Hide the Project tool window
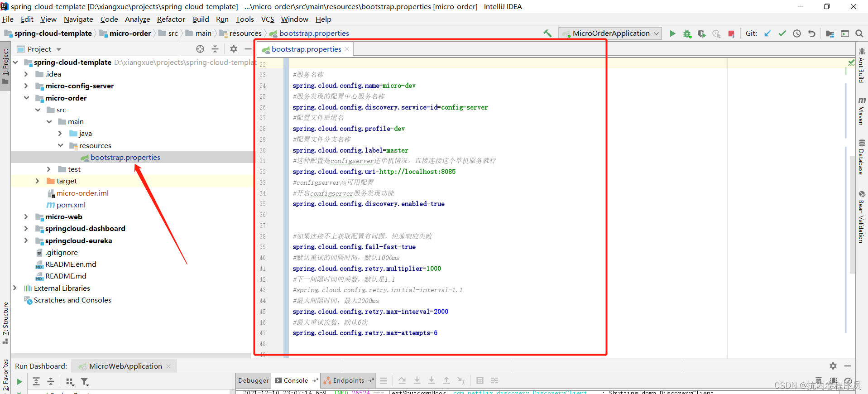 (248, 49)
